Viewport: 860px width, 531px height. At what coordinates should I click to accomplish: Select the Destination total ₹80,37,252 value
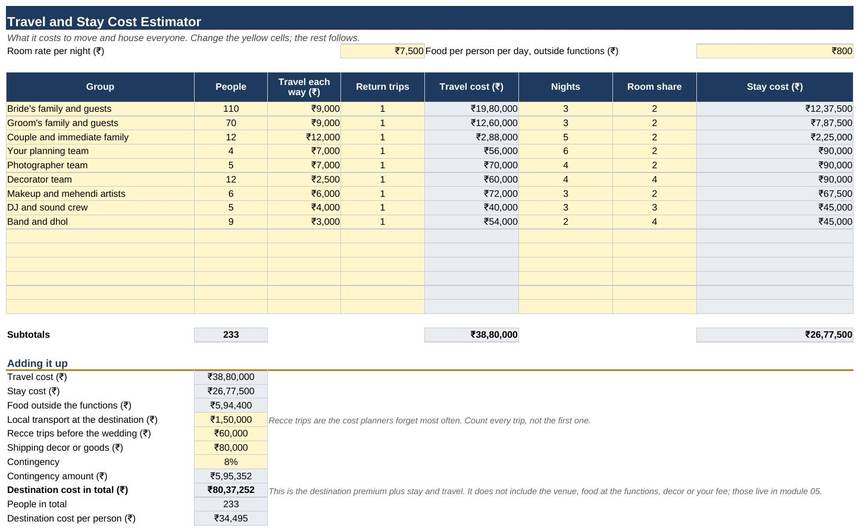pyautogui.click(x=231, y=490)
